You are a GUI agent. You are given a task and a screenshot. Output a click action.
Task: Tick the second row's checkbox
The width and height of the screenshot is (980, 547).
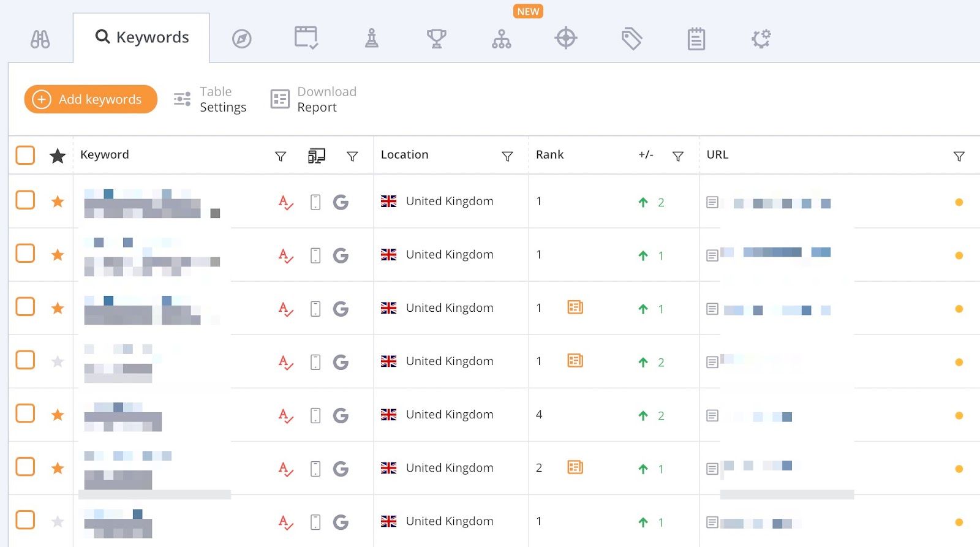[25, 253]
